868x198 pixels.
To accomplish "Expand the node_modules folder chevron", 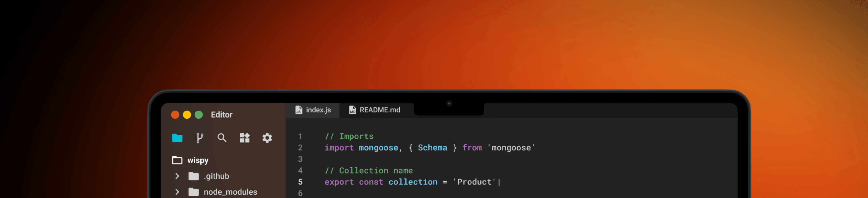I will point(177,192).
